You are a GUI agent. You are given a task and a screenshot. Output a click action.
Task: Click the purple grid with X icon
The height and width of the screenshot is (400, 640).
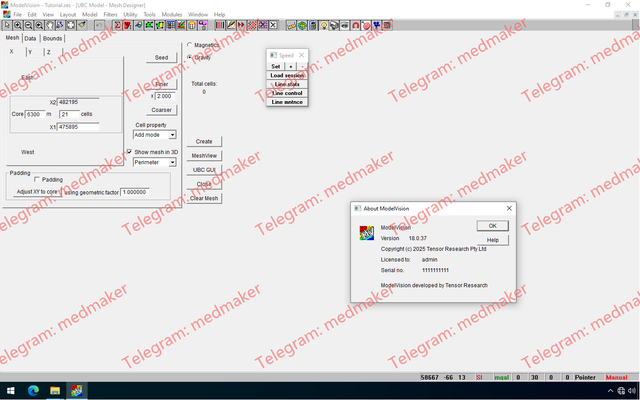point(263,25)
